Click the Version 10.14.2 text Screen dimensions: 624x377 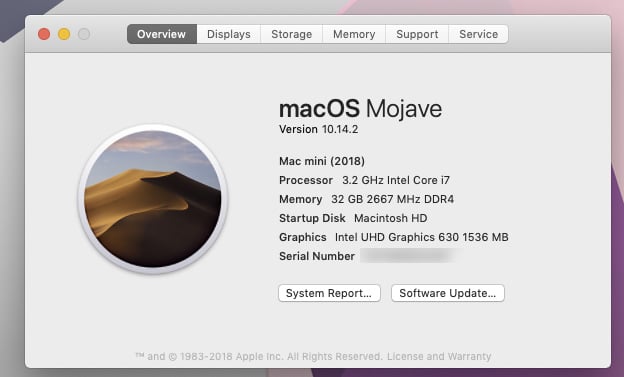318,129
